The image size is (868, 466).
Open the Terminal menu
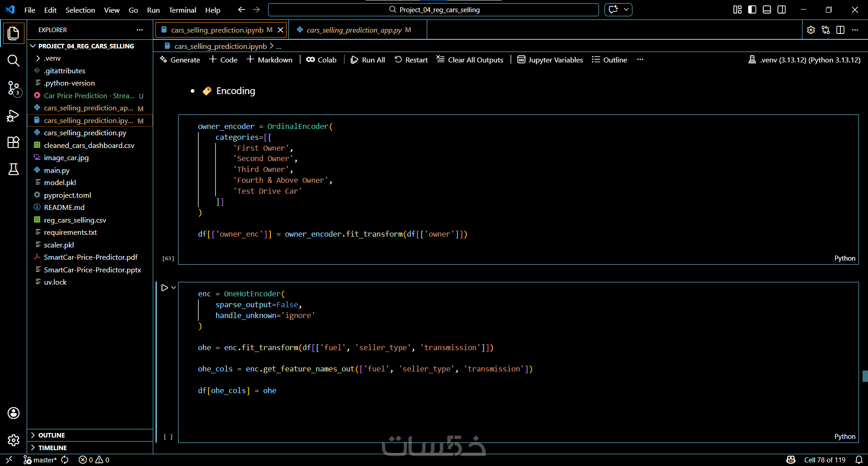click(182, 10)
